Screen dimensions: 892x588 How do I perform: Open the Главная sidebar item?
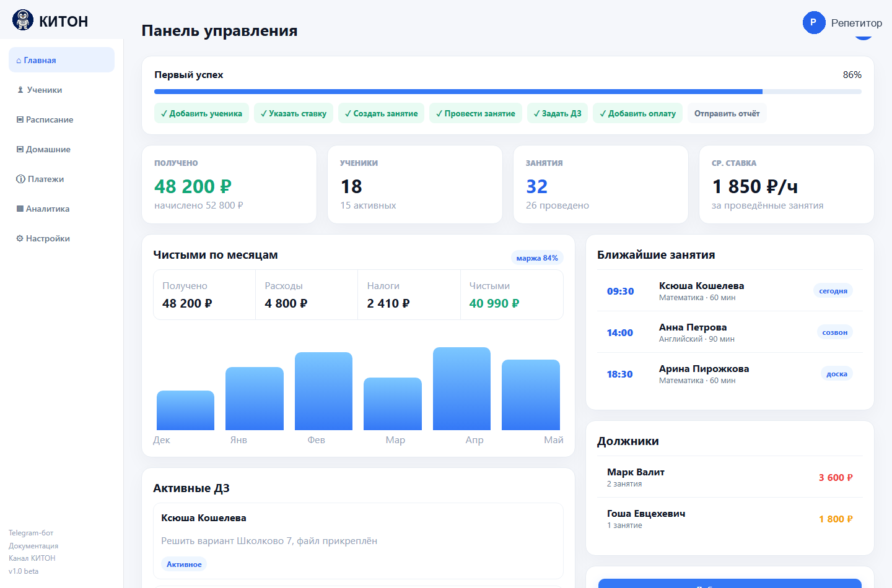(x=61, y=60)
